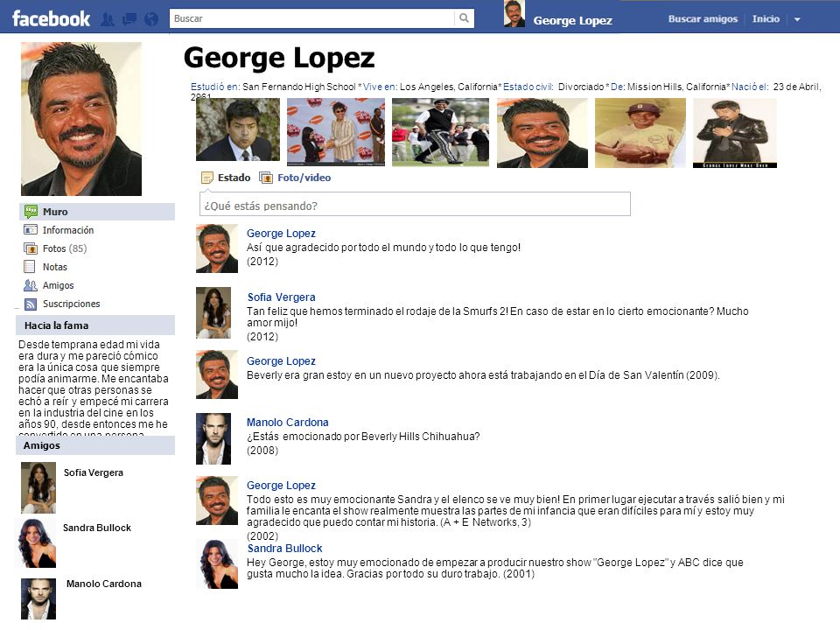Click Sofia Vergera photo in Amigos list
Viewport: 840px width, 630px height.
(x=38, y=488)
